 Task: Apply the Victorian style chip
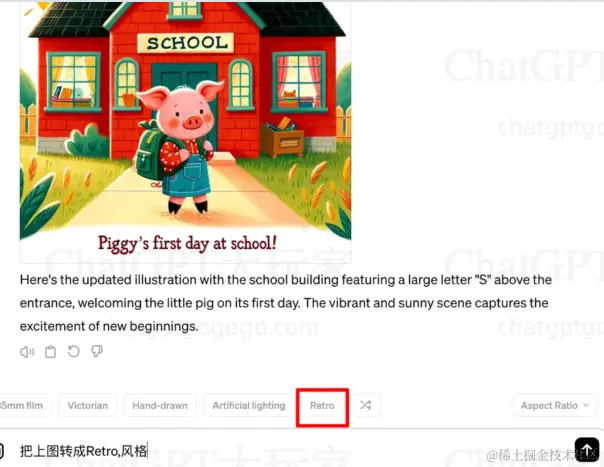88,405
